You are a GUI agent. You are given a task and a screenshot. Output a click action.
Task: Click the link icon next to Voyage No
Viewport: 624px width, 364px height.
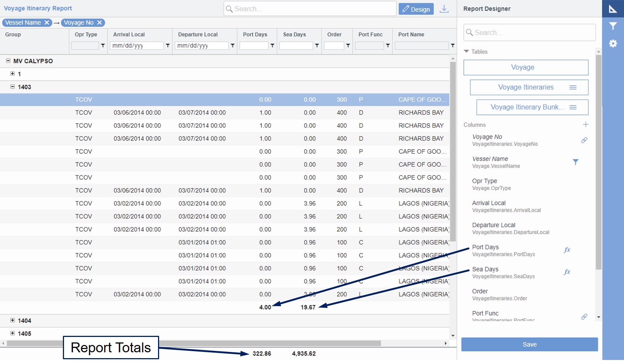(584, 140)
